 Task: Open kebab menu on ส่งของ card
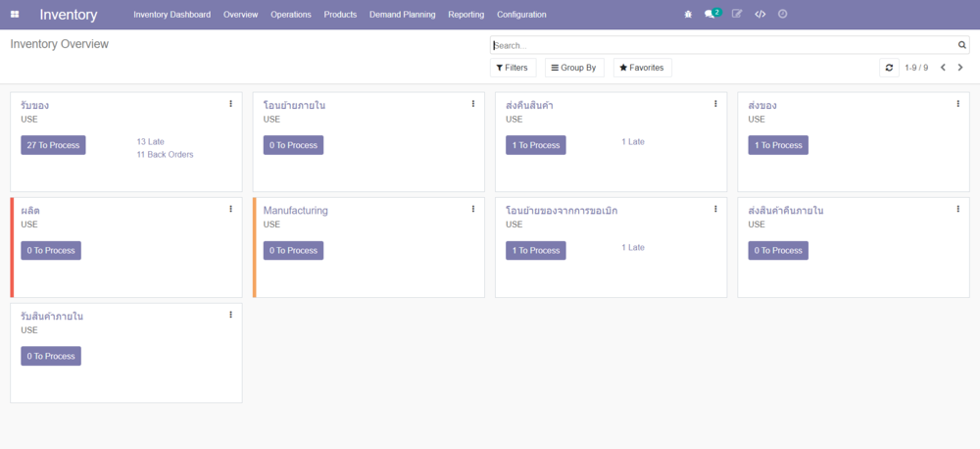(958, 104)
